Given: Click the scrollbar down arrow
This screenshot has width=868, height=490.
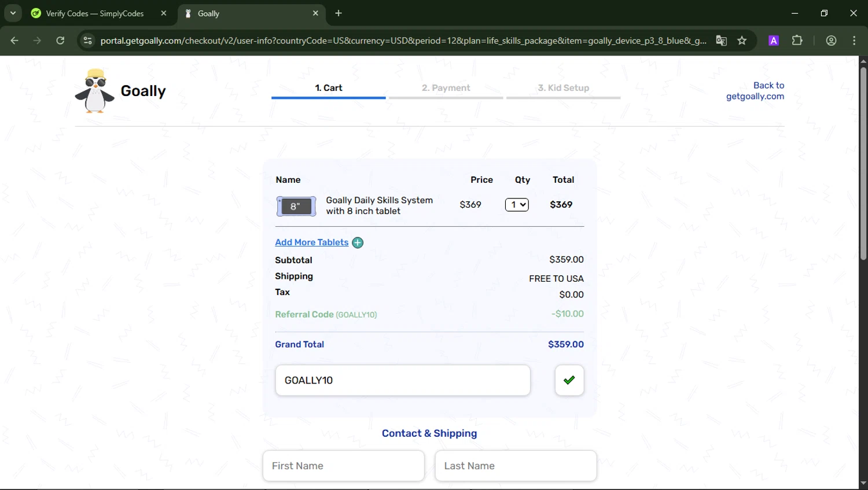Looking at the screenshot, I should 863,483.
